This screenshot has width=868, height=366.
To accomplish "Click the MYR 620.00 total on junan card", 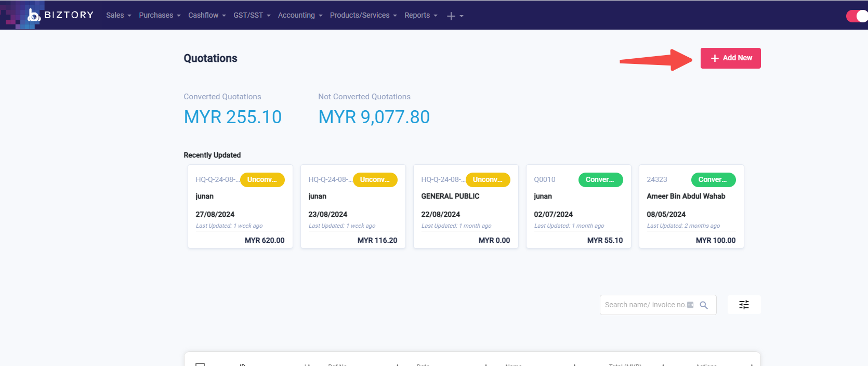I will [265, 240].
